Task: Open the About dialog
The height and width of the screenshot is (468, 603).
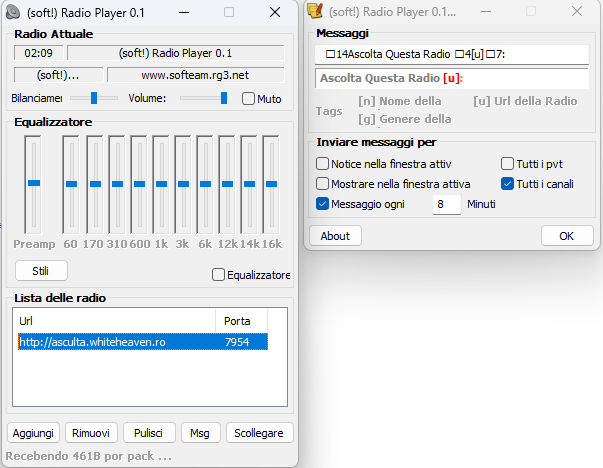Action: click(335, 235)
